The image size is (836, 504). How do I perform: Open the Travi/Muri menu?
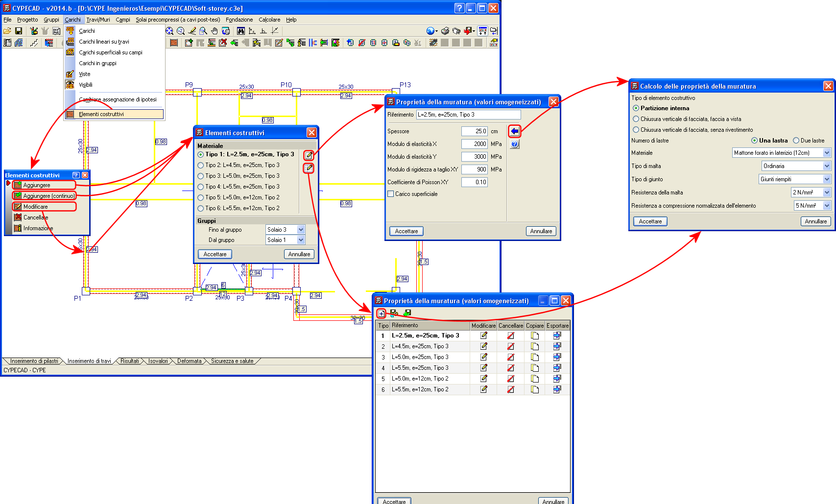pos(98,20)
